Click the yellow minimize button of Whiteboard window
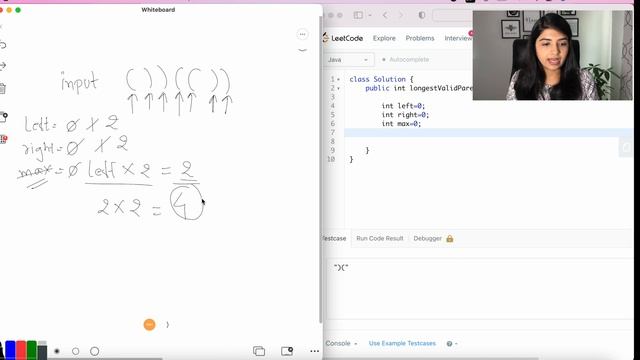Viewport: 640px width, 360px height. pos(9,10)
